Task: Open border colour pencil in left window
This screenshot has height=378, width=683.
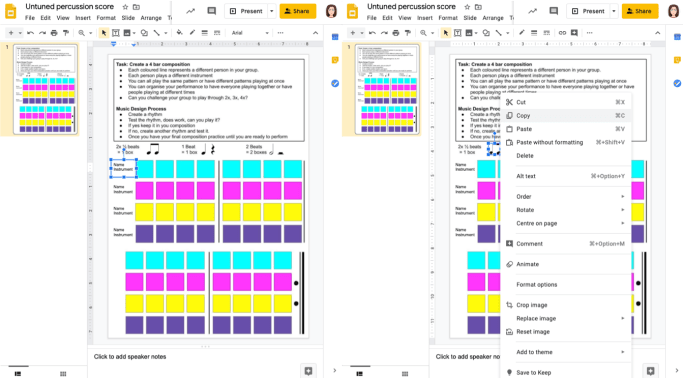Action: coord(192,33)
